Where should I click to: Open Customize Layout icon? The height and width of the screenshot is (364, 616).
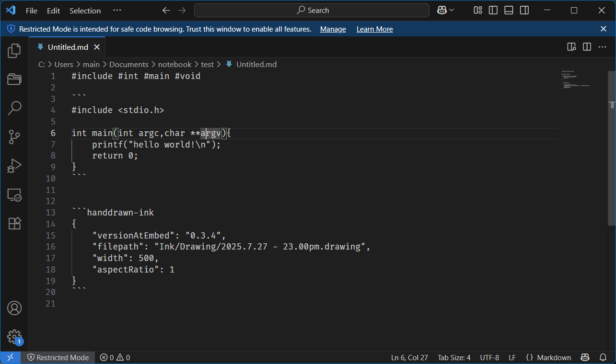click(477, 10)
